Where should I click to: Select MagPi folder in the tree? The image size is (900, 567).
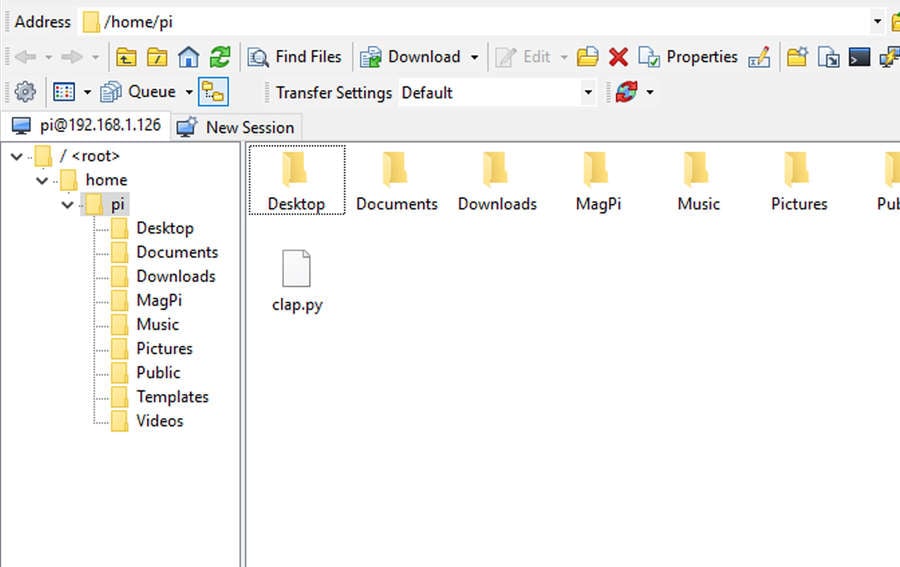[158, 300]
